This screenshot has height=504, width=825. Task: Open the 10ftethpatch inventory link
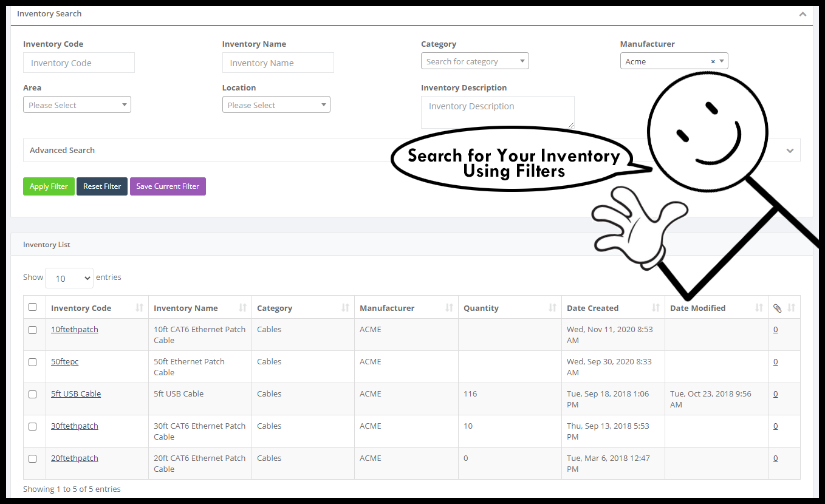pos(75,330)
